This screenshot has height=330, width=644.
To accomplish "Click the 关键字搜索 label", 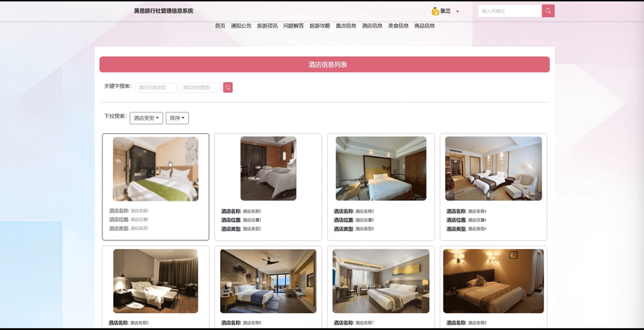I will click(118, 86).
